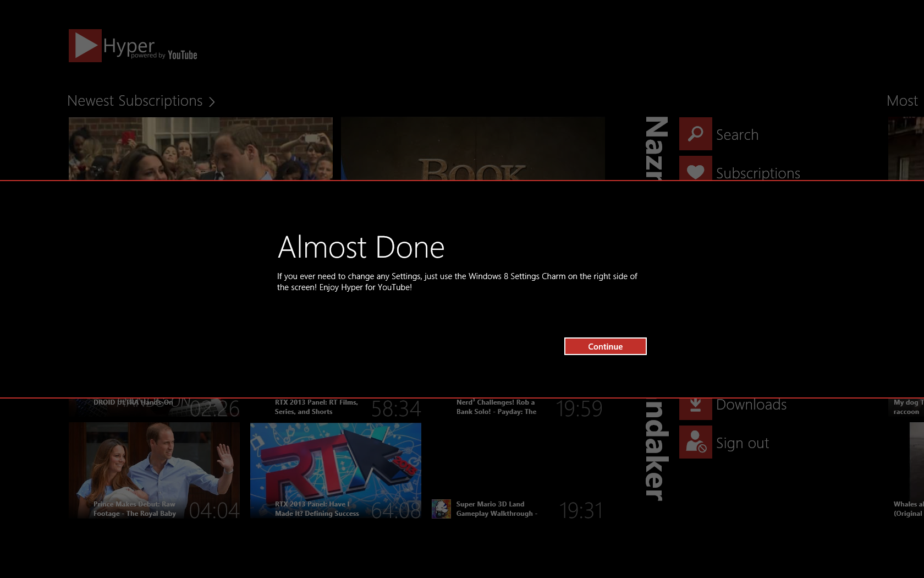Open the Search magnifier icon
924x578 pixels.
coord(695,134)
